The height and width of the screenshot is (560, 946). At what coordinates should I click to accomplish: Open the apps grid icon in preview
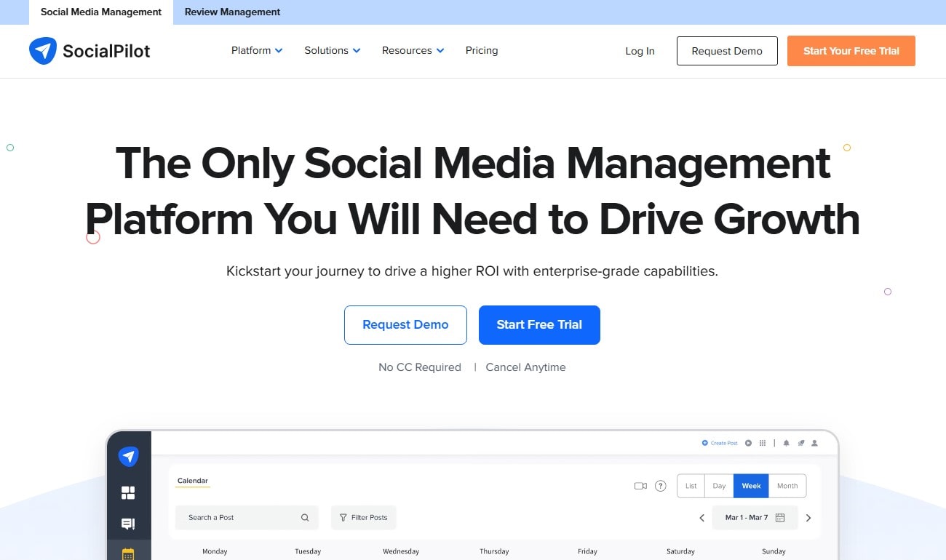click(763, 443)
